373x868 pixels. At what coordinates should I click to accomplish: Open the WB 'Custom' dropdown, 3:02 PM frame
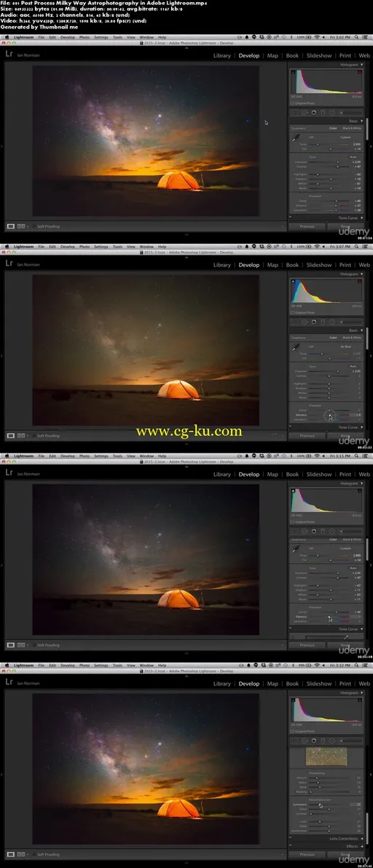click(345, 137)
